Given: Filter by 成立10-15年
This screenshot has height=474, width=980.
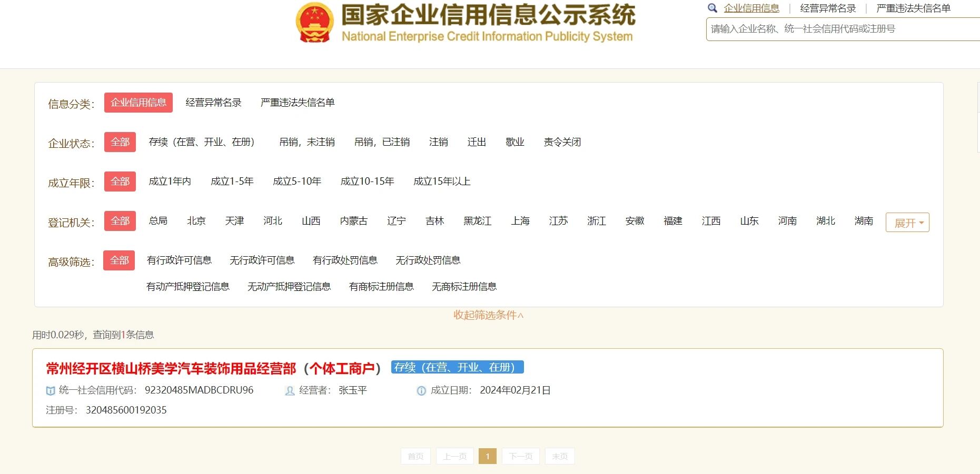Looking at the screenshot, I should [x=367, y=181].
